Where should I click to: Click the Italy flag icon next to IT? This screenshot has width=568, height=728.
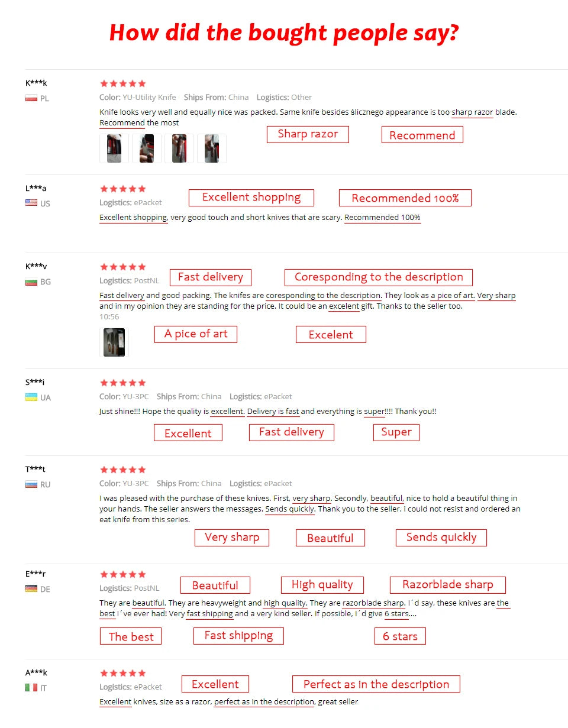click(31, 688)
